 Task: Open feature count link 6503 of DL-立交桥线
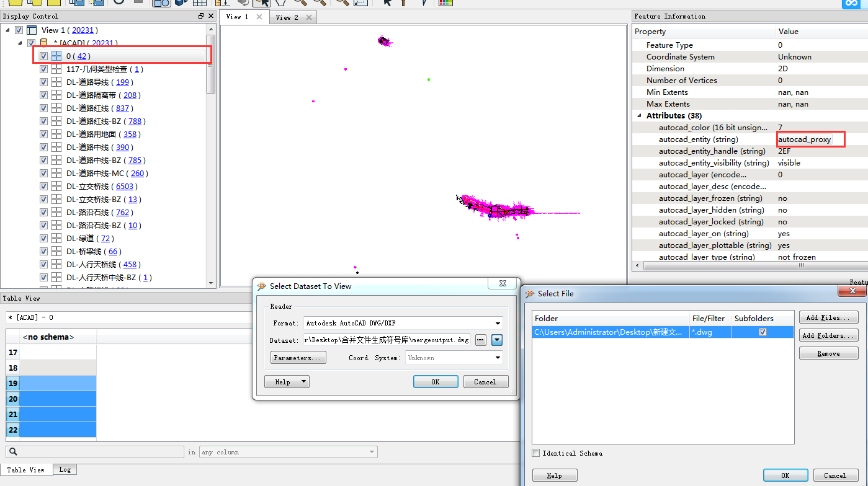click(124, 186)
